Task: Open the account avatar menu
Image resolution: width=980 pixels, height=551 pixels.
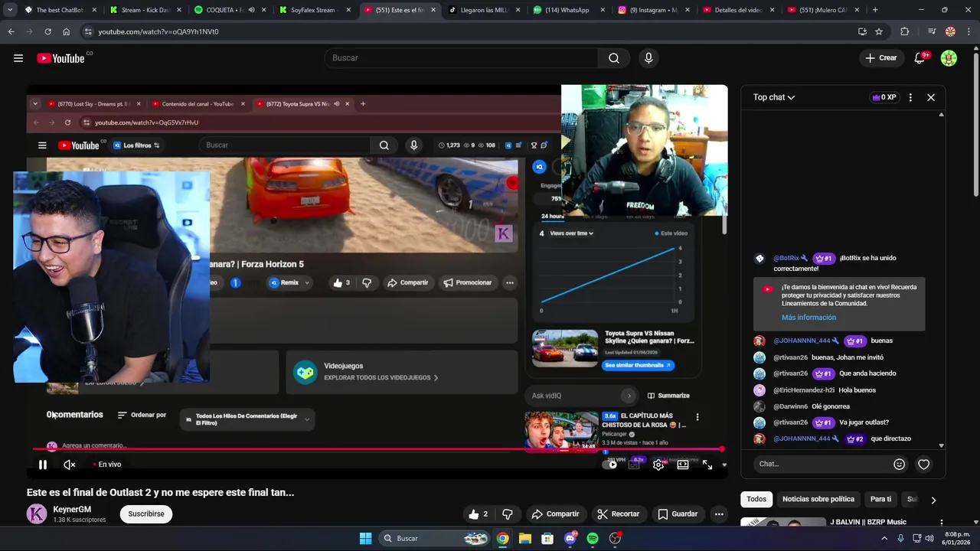Action: coord(949,58)
